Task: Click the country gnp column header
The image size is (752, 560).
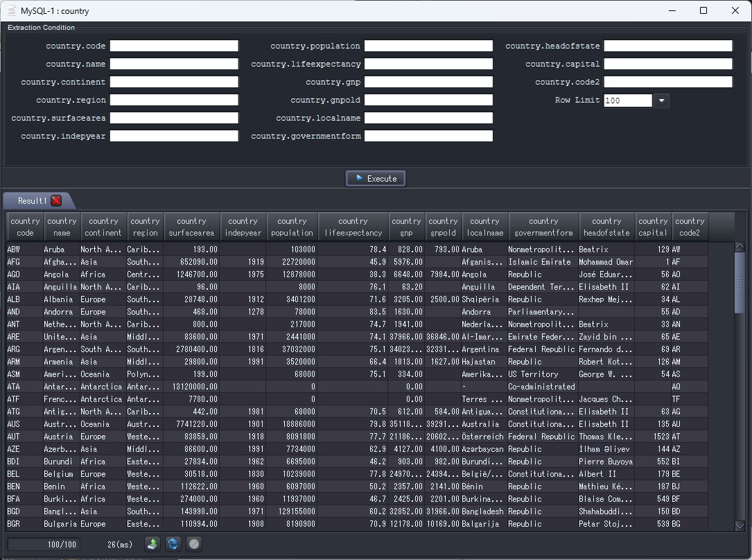Action: click(x=406, y=227)
